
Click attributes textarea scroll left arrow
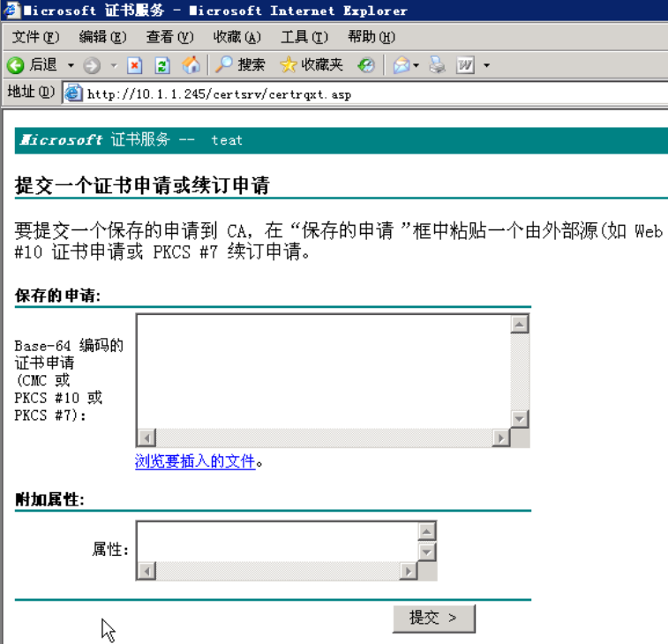click(x=147, y=571)
